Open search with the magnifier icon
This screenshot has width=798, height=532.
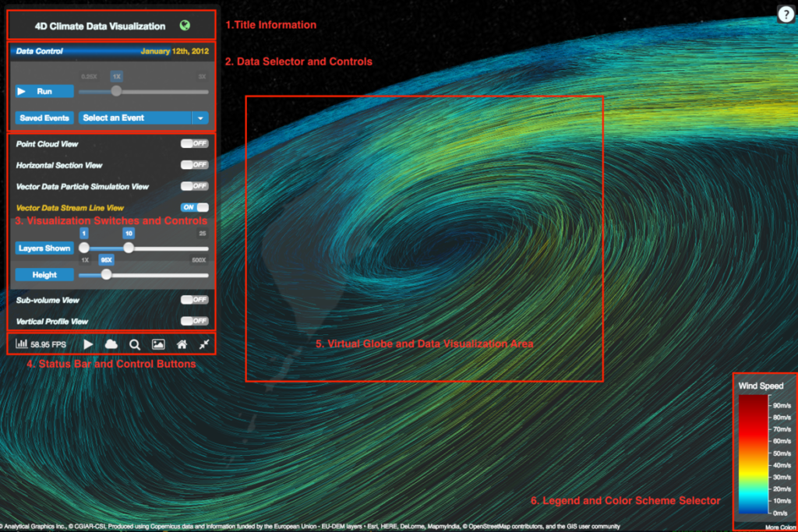point(135,344)
